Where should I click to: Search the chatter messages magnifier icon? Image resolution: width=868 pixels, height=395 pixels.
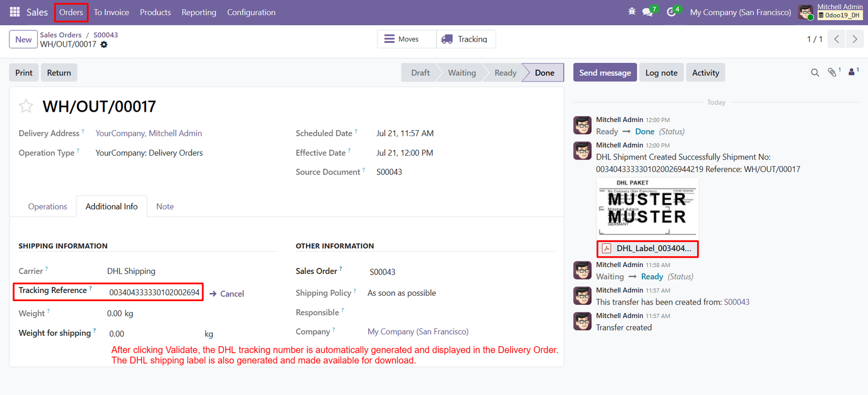(x=815, y=73)
